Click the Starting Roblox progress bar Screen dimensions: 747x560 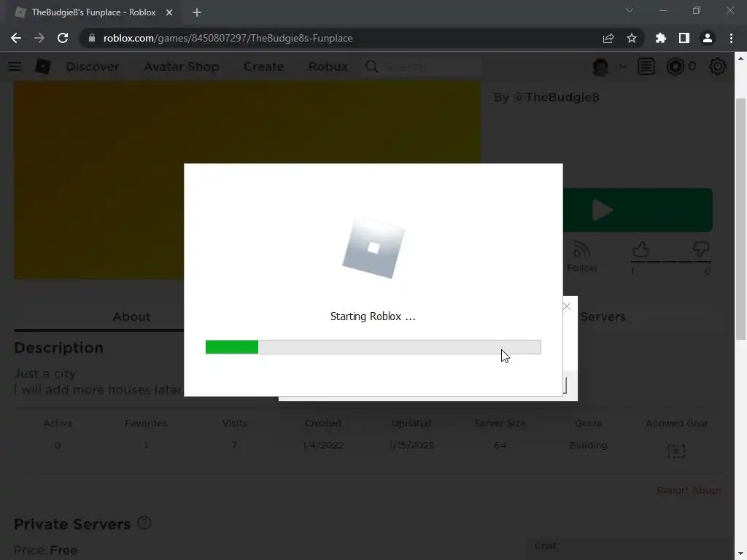(373, 347)
